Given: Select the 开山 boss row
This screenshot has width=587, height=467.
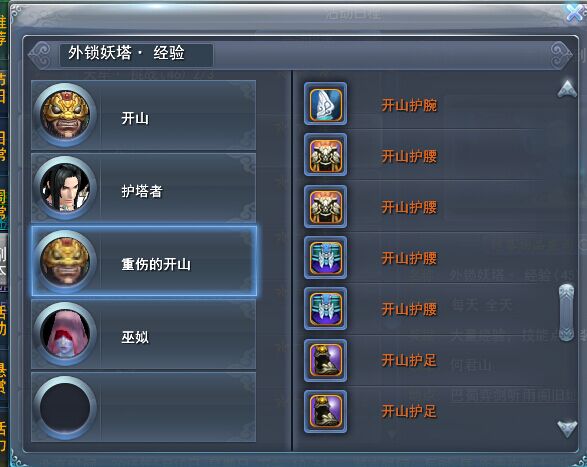Looking at the screenshot, I should point(144,115).
